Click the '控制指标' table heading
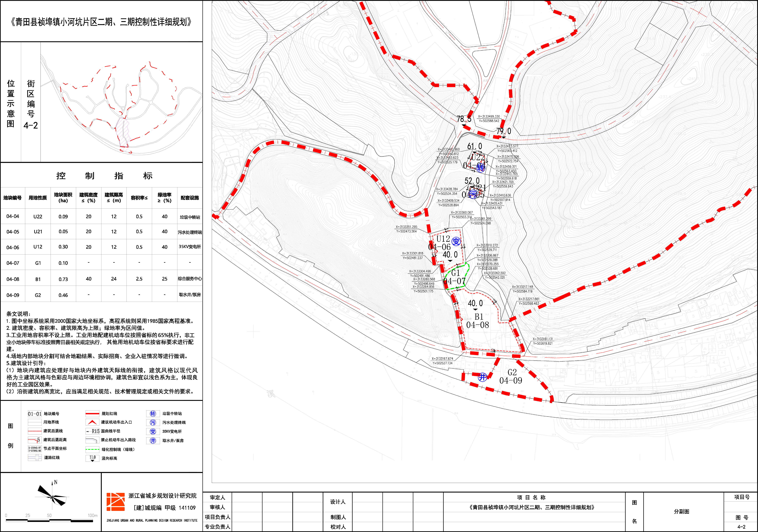758x532 pixels. pos(104,176)
